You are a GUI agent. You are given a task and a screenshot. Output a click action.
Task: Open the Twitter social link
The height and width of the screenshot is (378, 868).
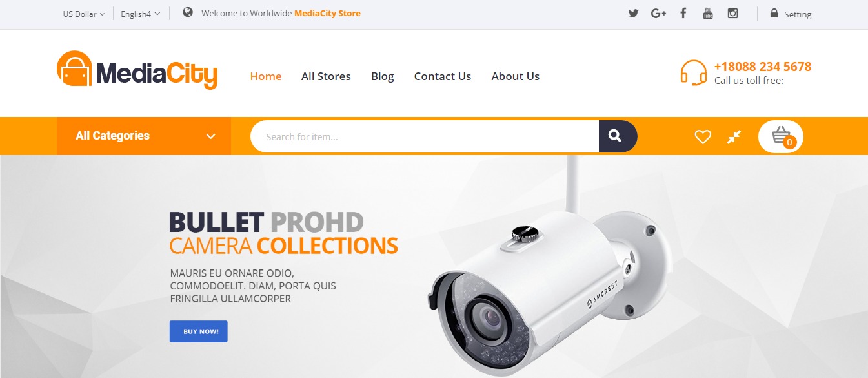point(634,14)
